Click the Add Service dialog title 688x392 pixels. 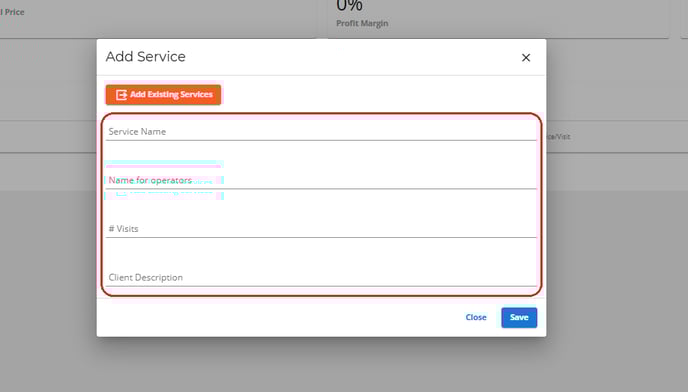click(146, 57)
